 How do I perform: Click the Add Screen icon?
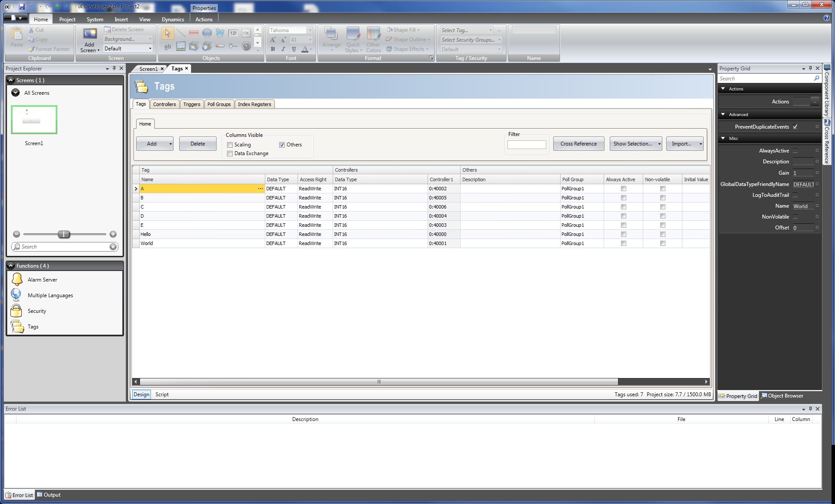90,34
